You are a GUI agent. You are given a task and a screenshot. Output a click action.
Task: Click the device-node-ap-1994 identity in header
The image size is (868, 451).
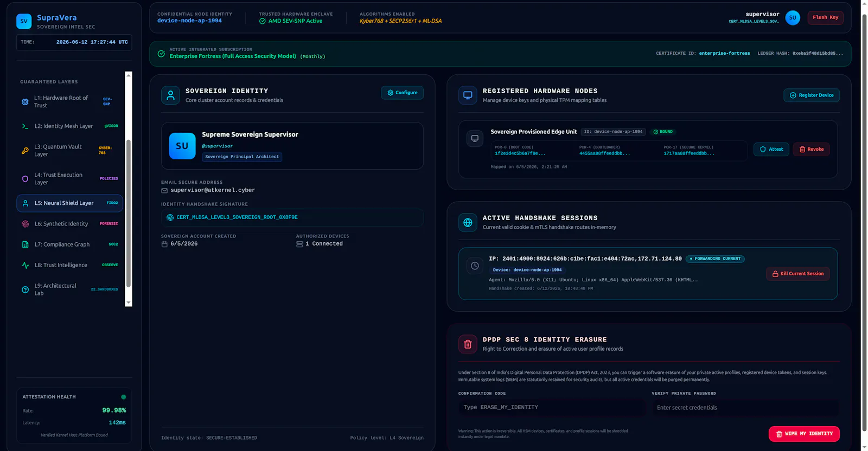[x=189, y=21]
